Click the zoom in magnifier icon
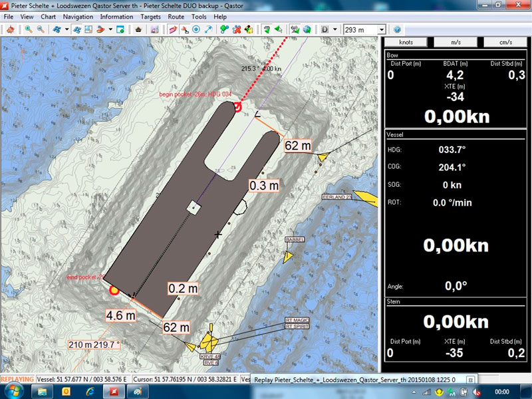Screen dimensions: 532x399 click(x=29, y=29)
